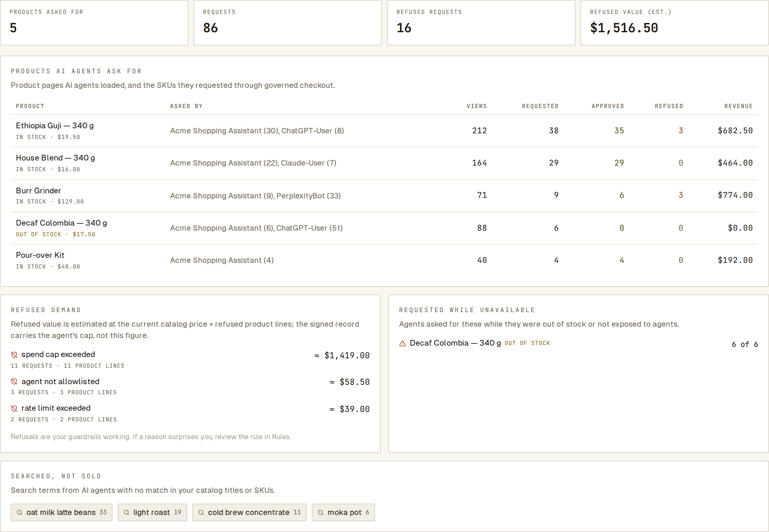Click the search icon in moka pot chip
This screenshot has width=769, height=532.
[x=321, y=512]
